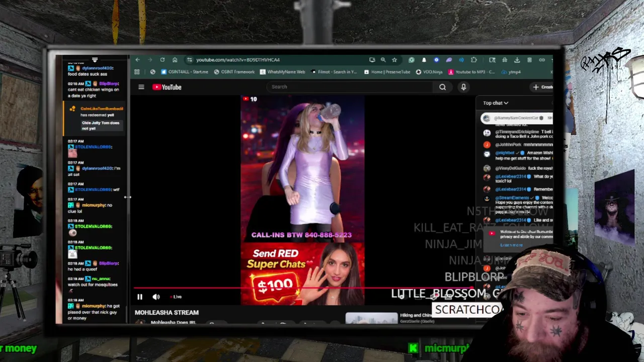Jump to the Live indicator

176,297
